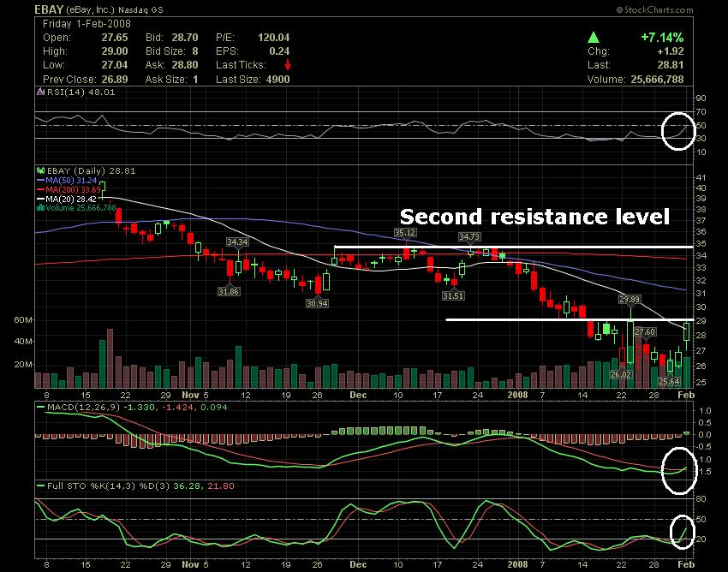This screenshot has height=572, width=728.
Task: Click the MA(20) 28.42 legend text
Action: 71,200
